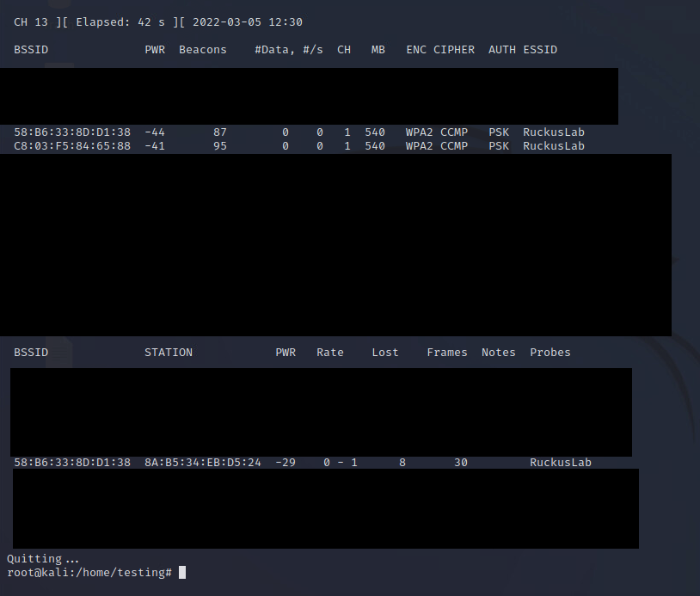
Task: Click the lost count 8
Action: 402,463
